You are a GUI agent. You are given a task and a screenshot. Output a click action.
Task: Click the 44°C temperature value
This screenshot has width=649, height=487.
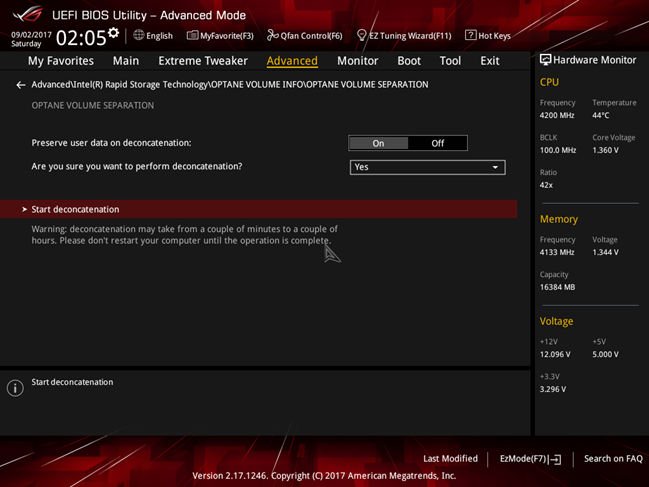point(601,115)
